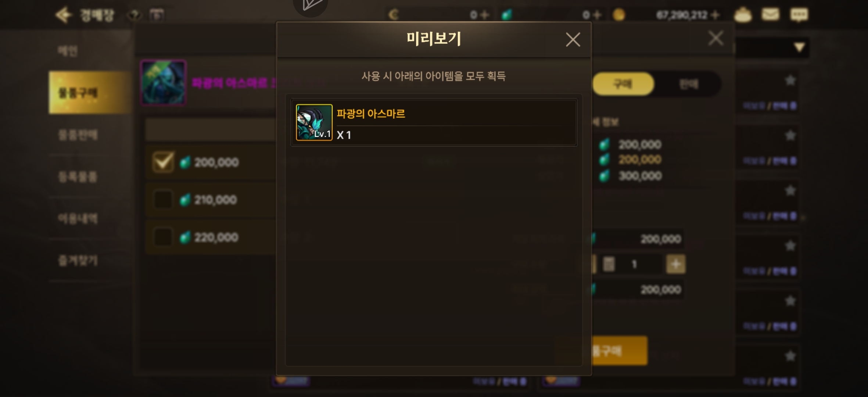
Task: Open the help question mark icon
Action: 134,15
